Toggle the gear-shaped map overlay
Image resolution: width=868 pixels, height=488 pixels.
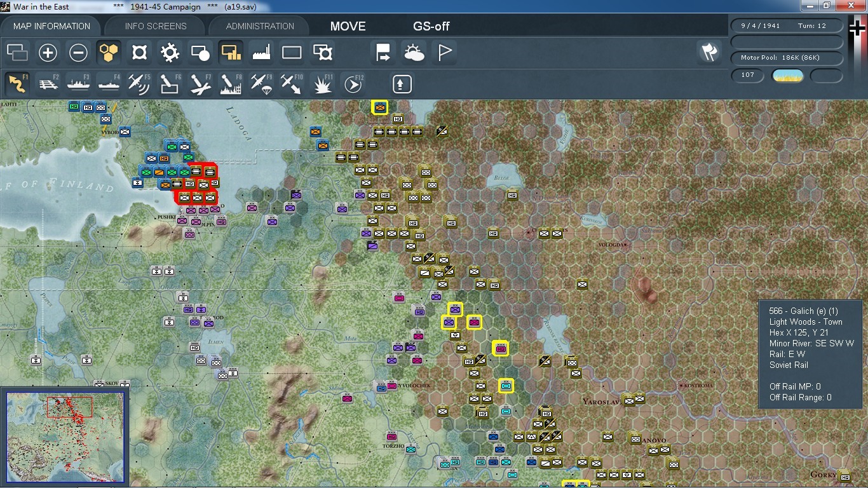(x=170, y=53)
